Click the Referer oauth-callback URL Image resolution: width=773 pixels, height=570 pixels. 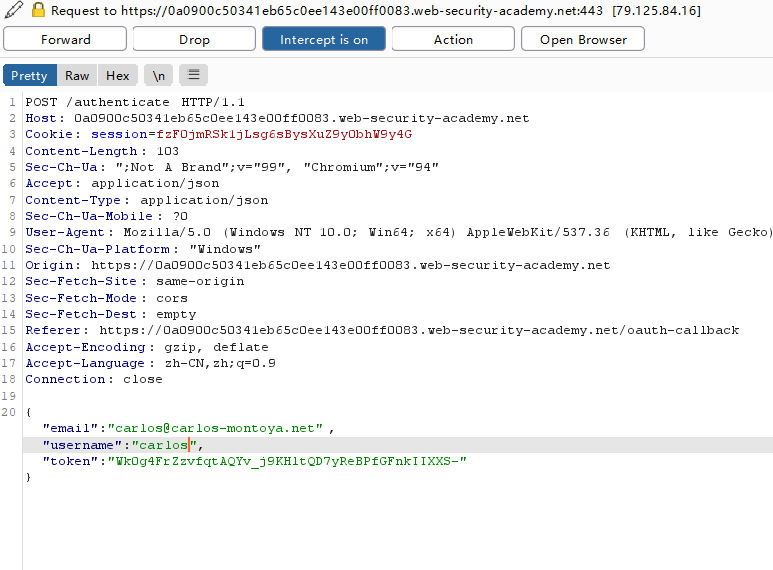[x=419, y=330]
